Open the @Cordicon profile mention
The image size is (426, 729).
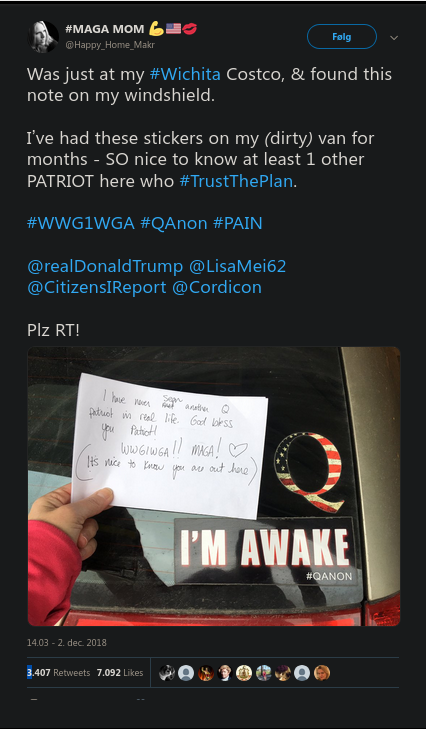click(x=217, y=287)
